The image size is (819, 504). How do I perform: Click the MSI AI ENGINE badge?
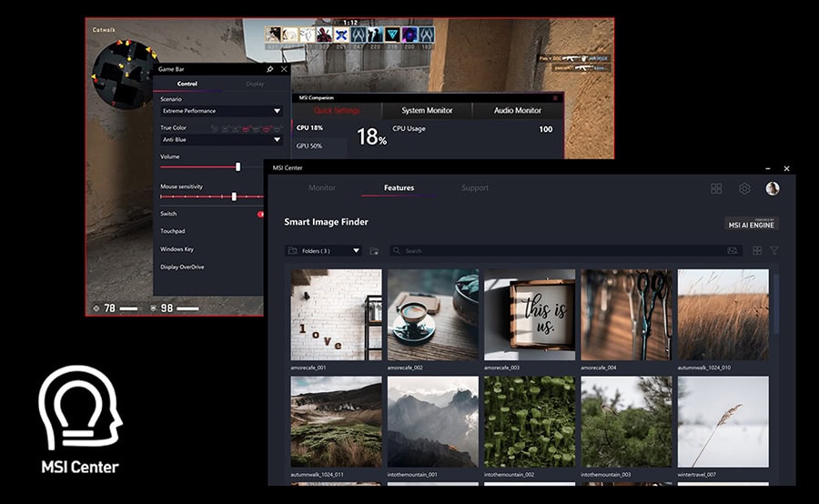[x=751, y=224]
